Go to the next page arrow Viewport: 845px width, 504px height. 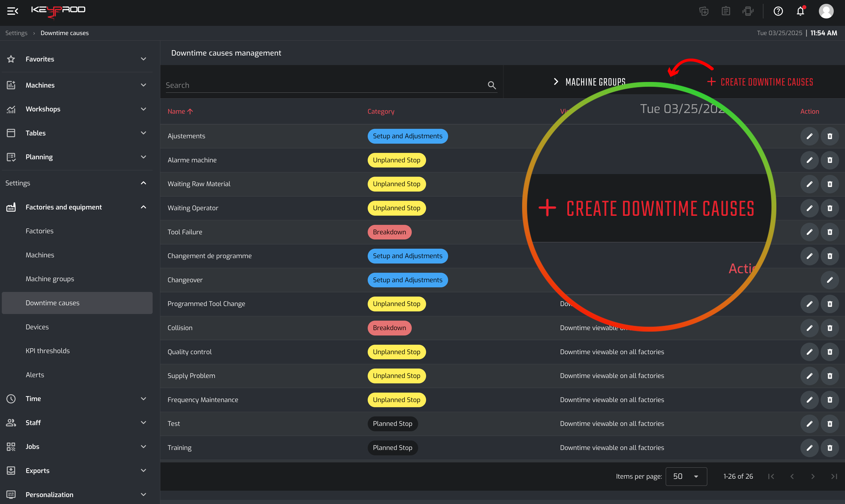tap(813, 477)
